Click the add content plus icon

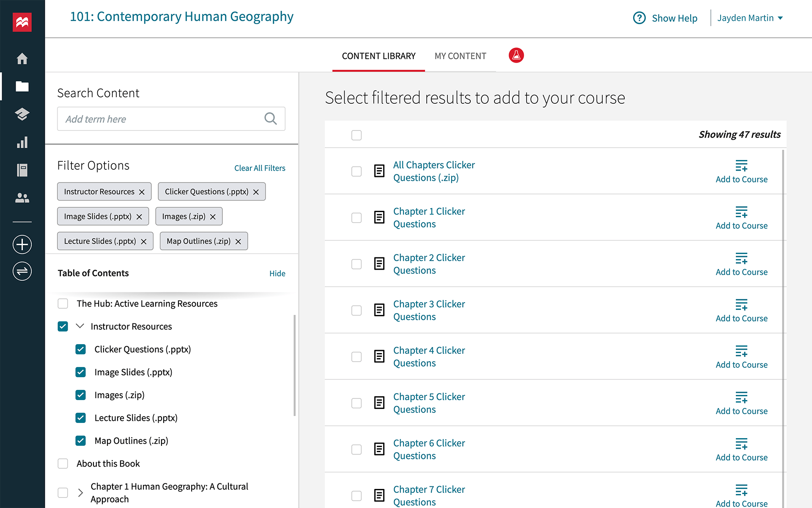23,244
